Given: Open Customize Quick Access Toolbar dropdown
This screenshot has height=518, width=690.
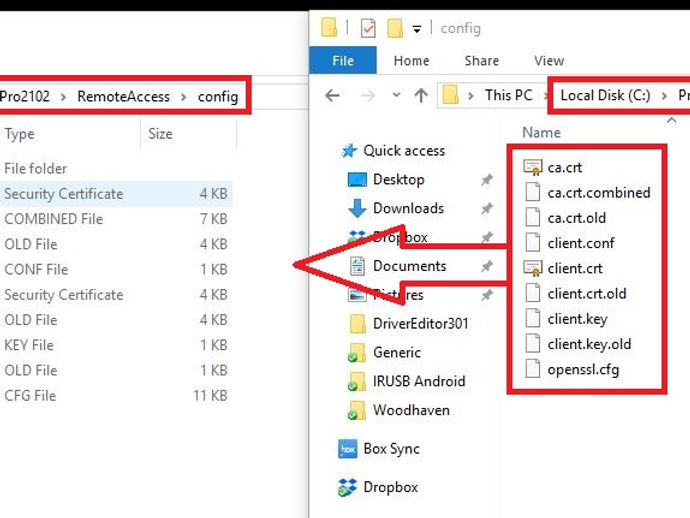Looking at the screenshot, I should point(417,29).
